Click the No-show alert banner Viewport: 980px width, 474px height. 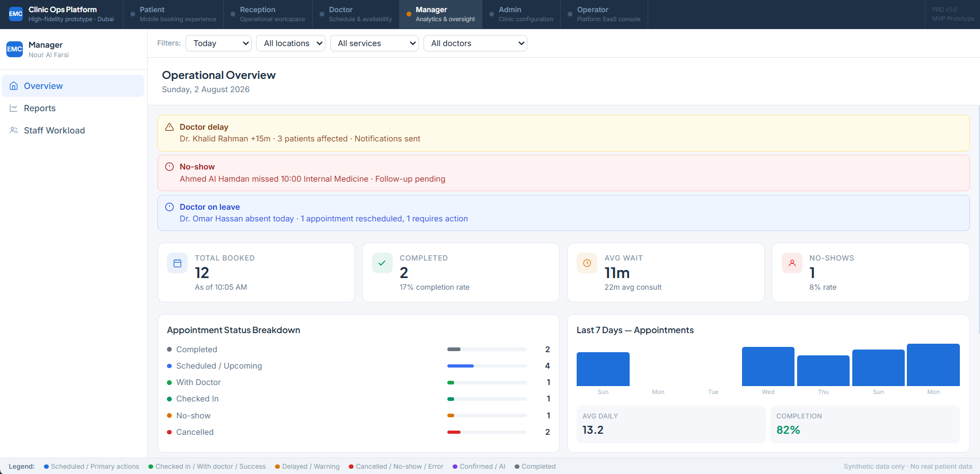click(x=563, y=173)
